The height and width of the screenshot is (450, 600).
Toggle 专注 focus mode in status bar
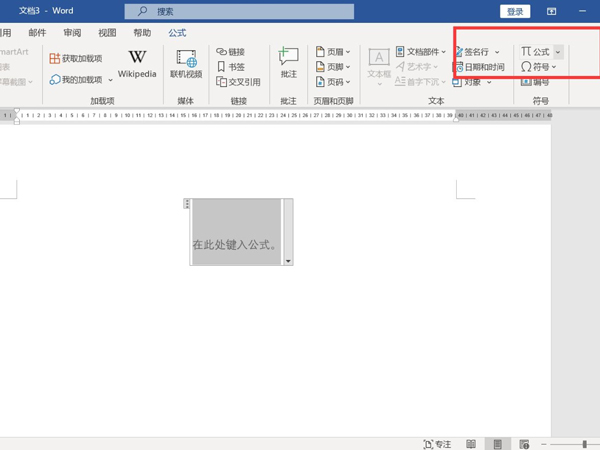pyautogui.click(x=438, y=444)
